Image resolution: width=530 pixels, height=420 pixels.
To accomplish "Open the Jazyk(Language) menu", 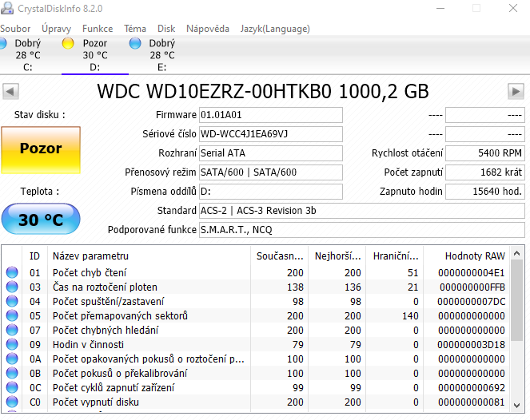I will point(275,29).
